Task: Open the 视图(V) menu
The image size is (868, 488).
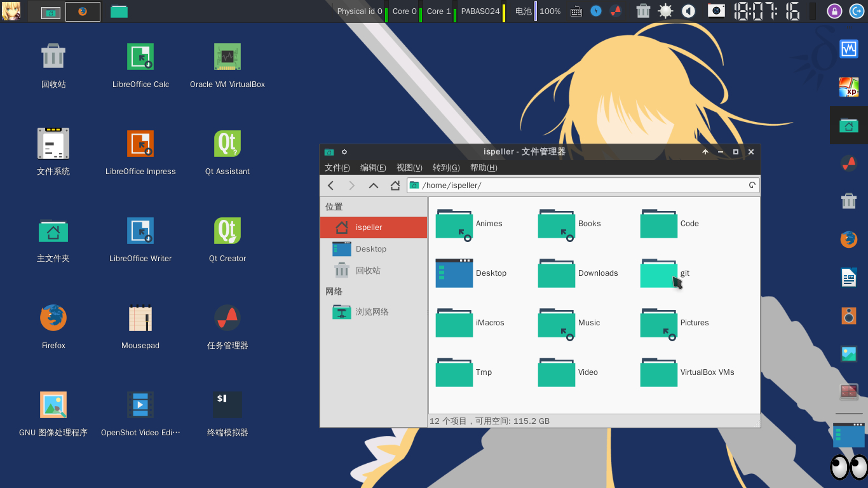Action: tap(409, 168)
